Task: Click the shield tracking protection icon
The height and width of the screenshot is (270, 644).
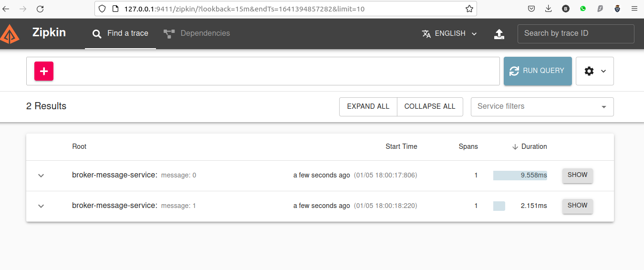Action: click(102, 9)
